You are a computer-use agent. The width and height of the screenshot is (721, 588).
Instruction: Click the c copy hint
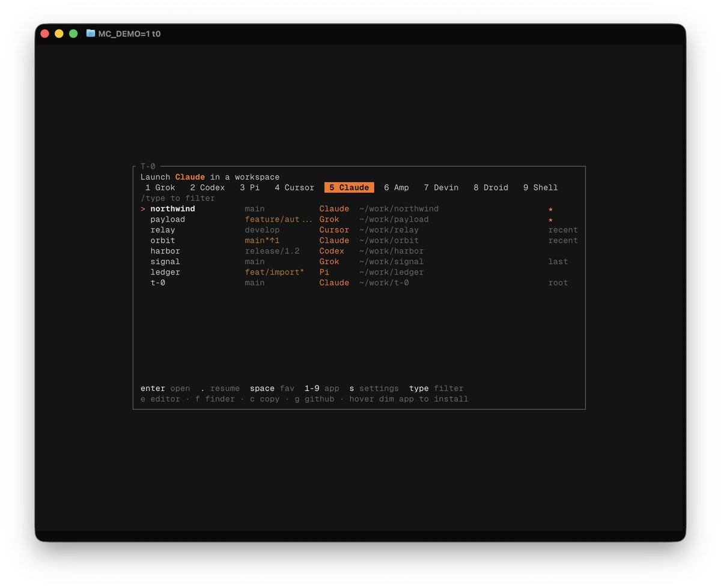click(x=265, y=399)
